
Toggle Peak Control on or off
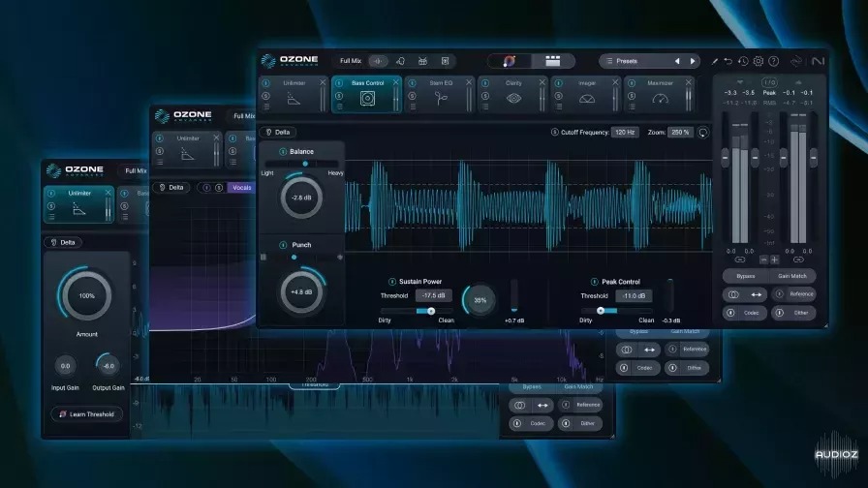pyautogui.click(x=594, y=282)
